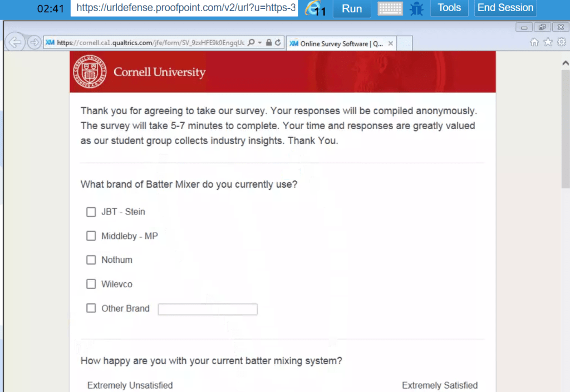Go back using browser back arrow
Screen dimensions: 570x392
15,42
